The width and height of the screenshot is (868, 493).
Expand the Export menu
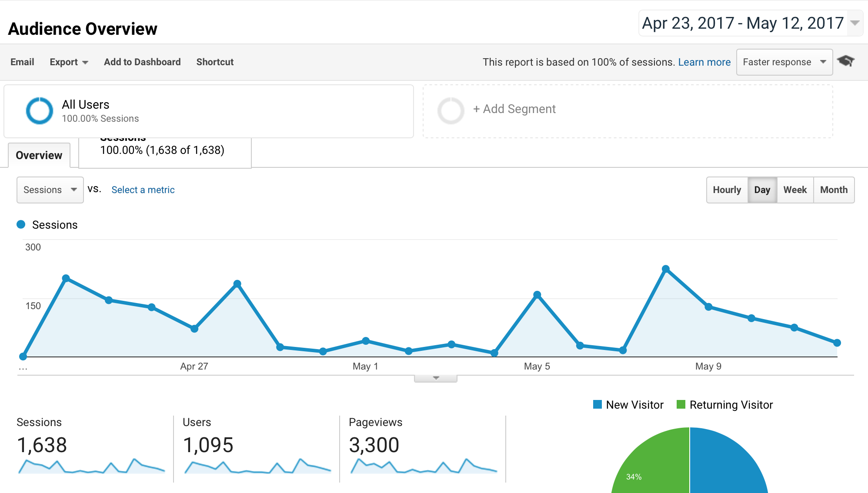coord(69,62)
